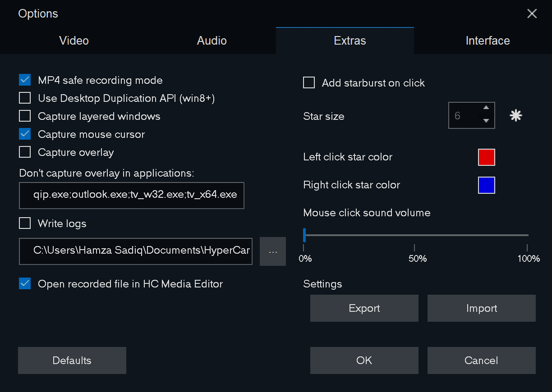
Task: Enable Use Desktop Duplication API checkbox
Action: tap(25, 98)
